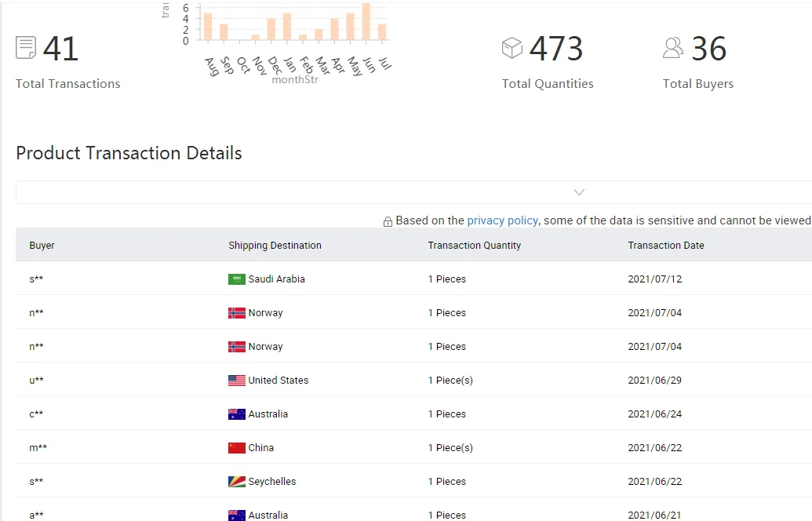Click the Product Transaction Details heading
This screenshot has width=812, height=521.
pyautogui.click(x=129, y=153)
